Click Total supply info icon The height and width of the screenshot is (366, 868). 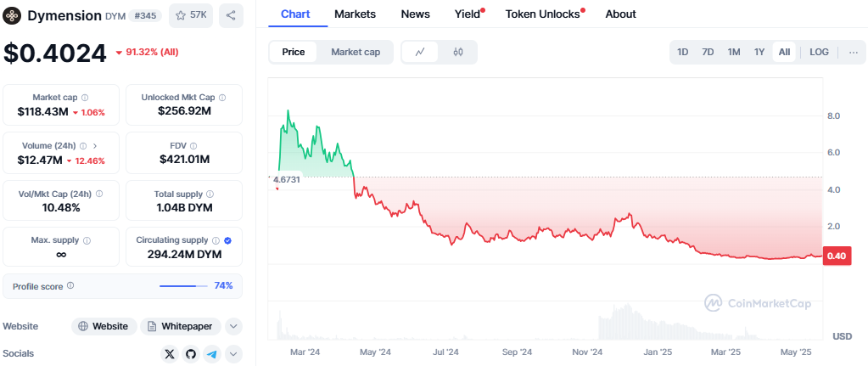coord(210,194)
